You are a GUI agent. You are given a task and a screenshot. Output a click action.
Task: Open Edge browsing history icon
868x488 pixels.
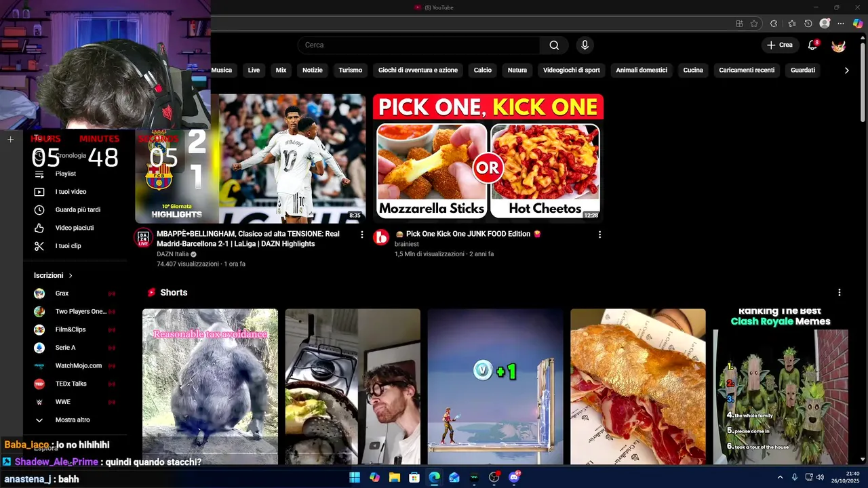[x=808, y=24]
